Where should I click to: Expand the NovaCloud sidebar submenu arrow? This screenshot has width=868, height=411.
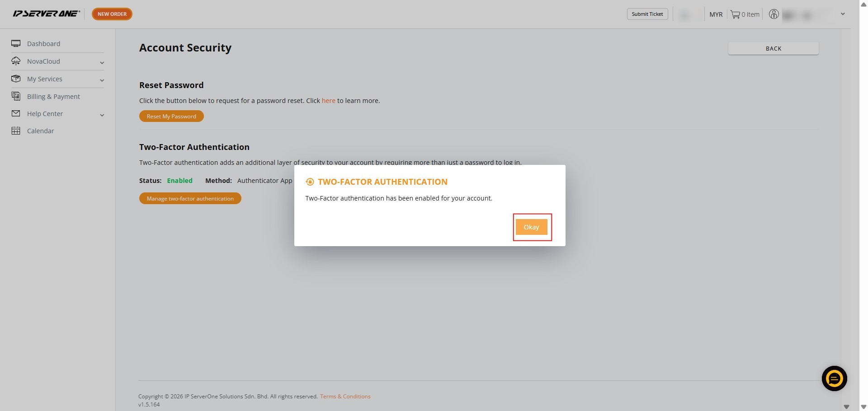(102, 62)
